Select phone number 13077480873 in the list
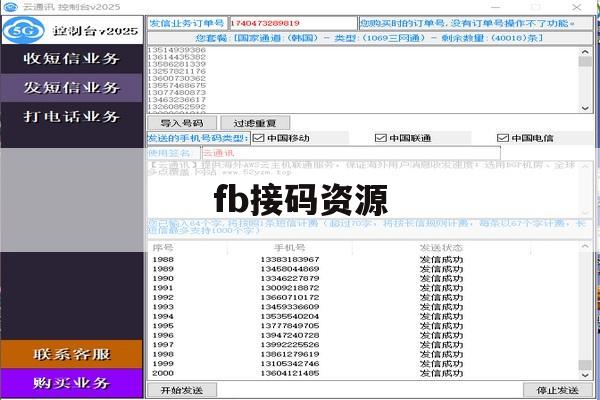 177,92
